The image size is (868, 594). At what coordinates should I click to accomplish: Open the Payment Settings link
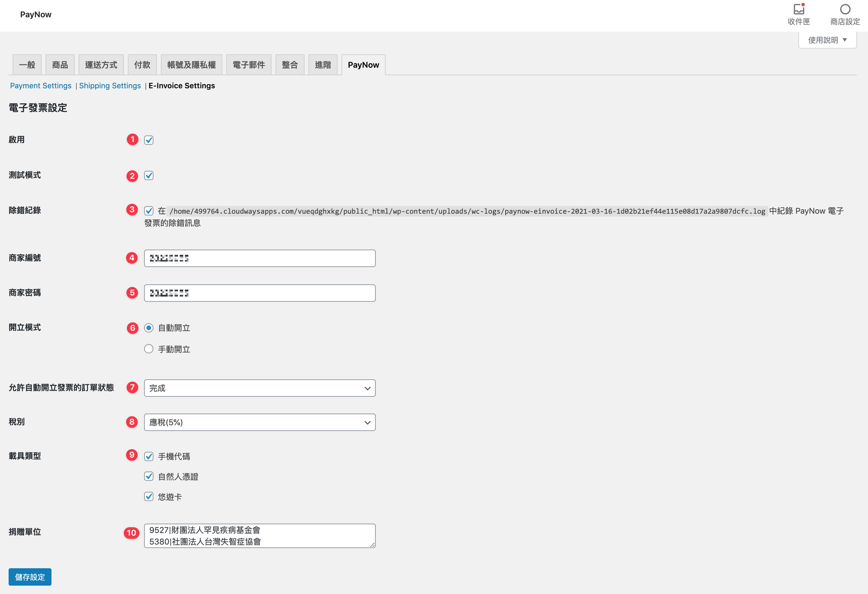tap(41, 86)
